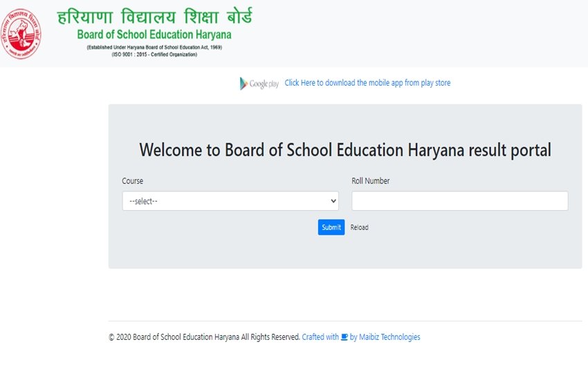Click the 2020 copyright notice text
The width and height of the screenshot is (588, 380).
pos(204,337)
